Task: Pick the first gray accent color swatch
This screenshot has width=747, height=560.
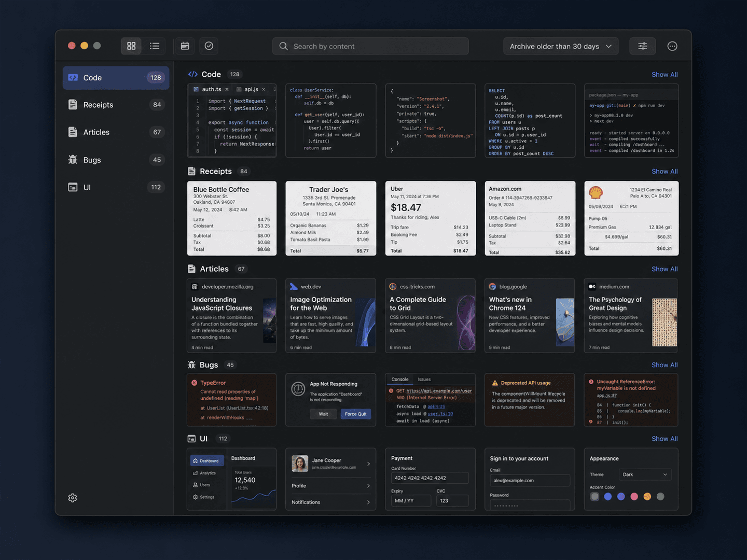Action: [x=594, y=497]
